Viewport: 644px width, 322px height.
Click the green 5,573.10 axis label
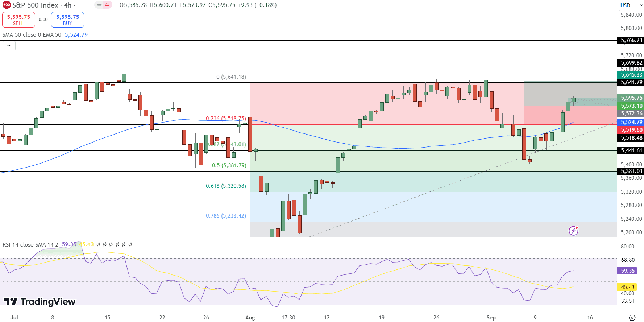(x=631, y=106)
